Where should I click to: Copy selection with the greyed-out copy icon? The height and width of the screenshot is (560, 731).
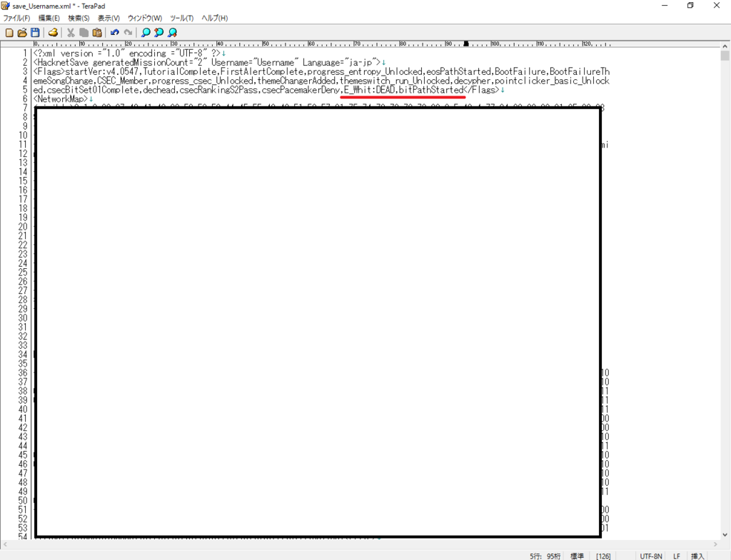[84, 33]
